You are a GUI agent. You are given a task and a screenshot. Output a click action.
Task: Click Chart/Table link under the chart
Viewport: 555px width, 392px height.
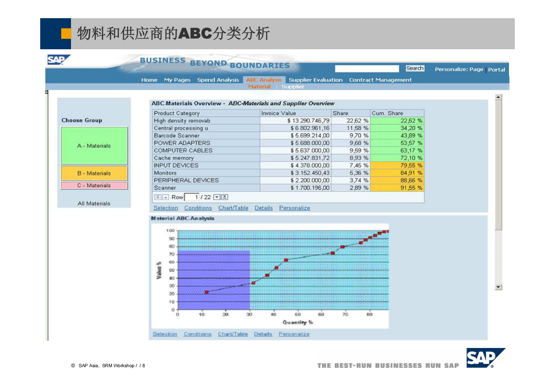[233, 334]
